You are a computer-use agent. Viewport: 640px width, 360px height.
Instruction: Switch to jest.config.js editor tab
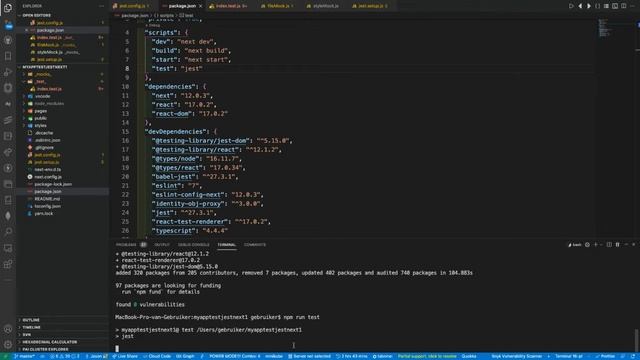coord(131,6)
